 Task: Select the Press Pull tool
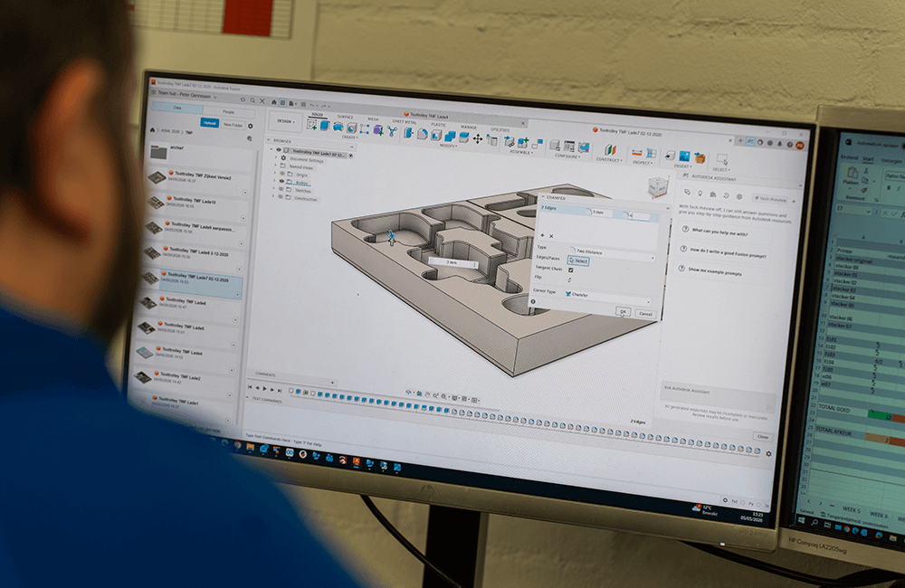[x=408, y=132]
